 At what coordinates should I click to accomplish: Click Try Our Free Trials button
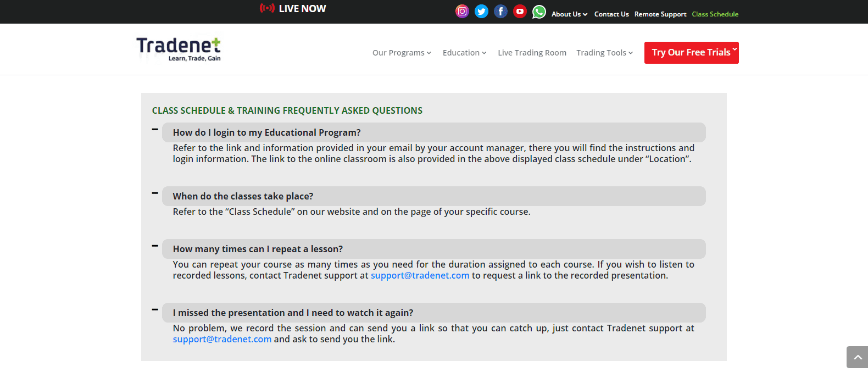[x=692, y=53]
